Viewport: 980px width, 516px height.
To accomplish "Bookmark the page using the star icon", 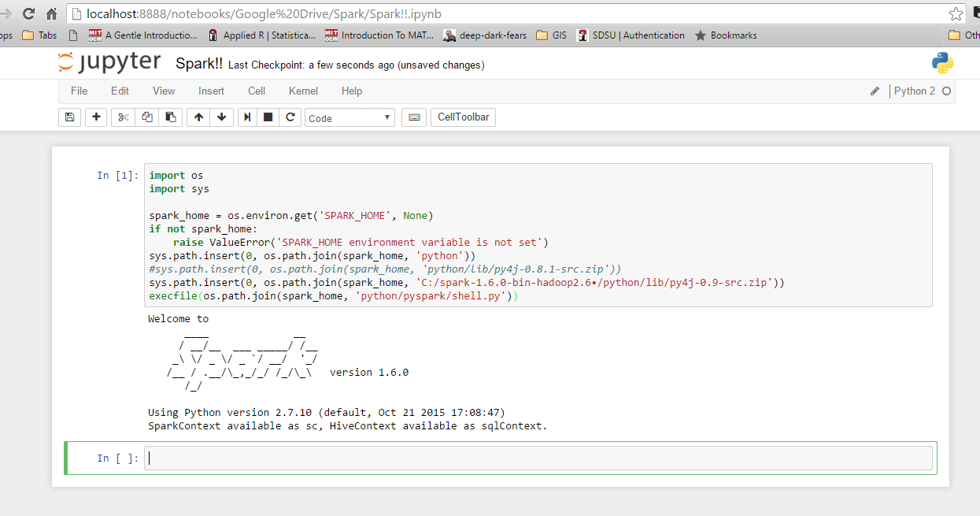I will (955, 13).
